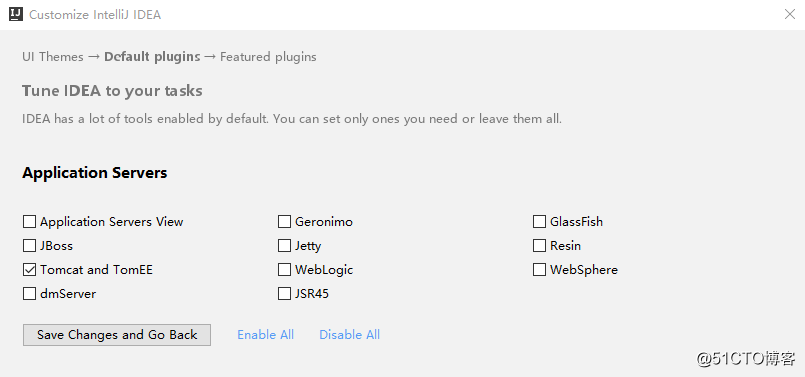The height and width of the screenshot is (377, 805).
Task: Select the Default plugins breadcrumb
Action: pyautogui.click(x=152, y=56)
